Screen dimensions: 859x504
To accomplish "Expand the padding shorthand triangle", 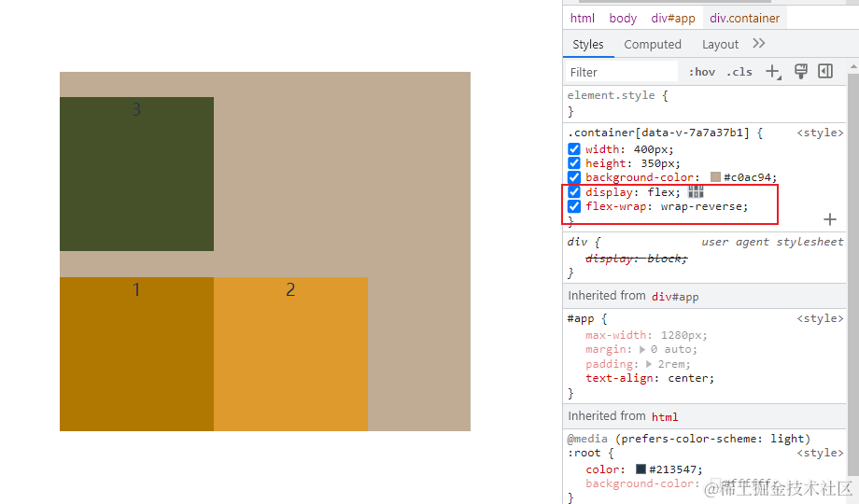I will point(649,364).
